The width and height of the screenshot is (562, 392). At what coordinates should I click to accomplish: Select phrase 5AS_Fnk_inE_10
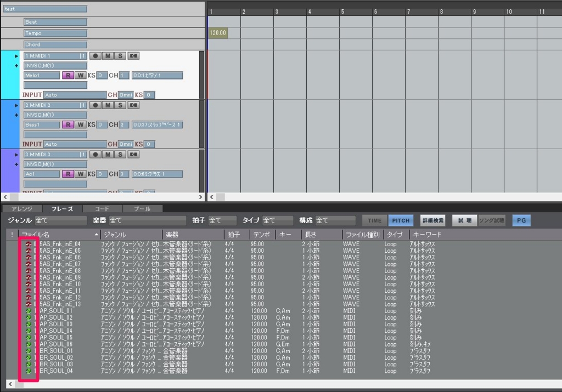(60, 284)
